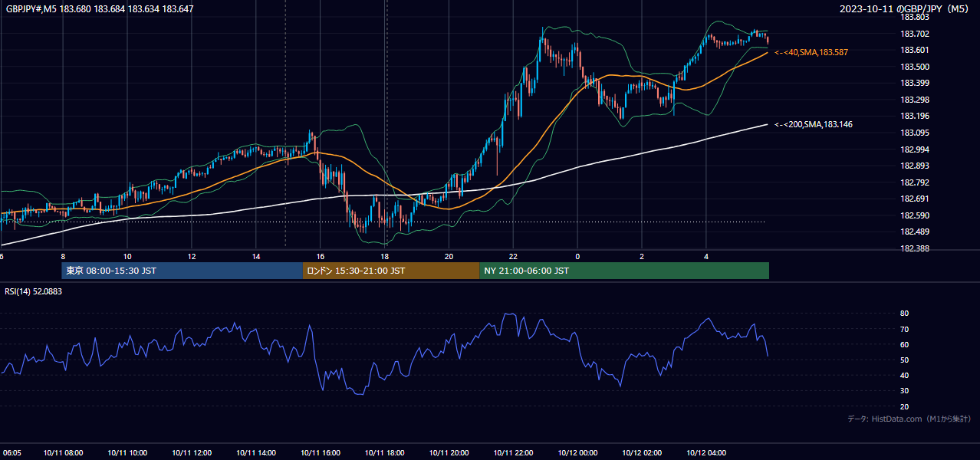Click time label 10/11 12:00
This screenshot has width=980, height=460.
[192, 453]
